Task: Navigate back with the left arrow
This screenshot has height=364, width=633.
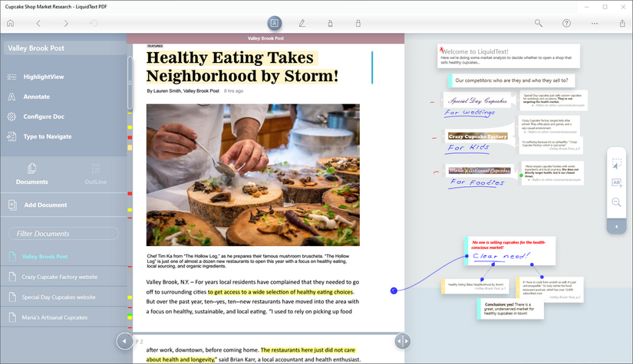Action: pos(38,24)
